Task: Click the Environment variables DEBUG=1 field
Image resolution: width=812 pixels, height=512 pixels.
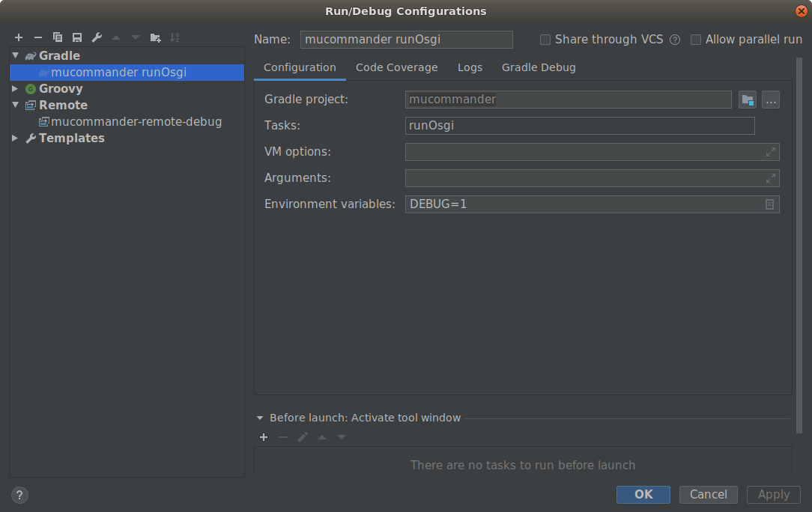Action: coord(592,204)
